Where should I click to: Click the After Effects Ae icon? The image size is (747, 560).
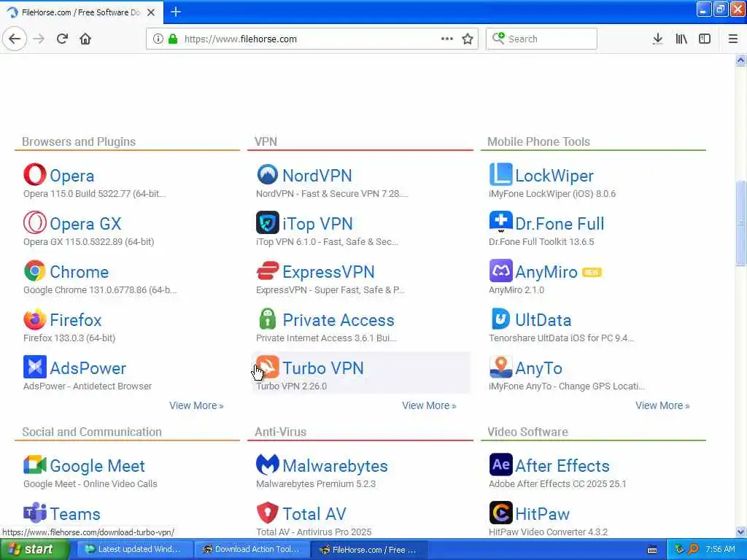pos(500,464)
